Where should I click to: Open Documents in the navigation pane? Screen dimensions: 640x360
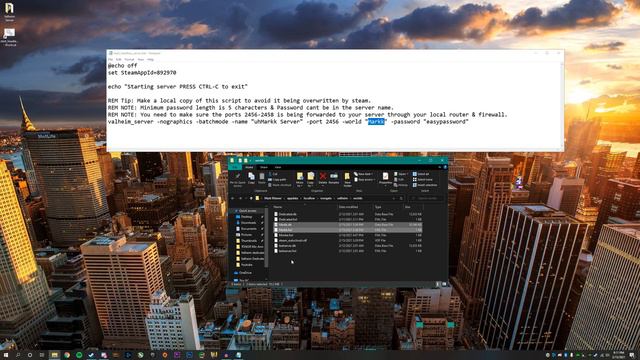pyautogui.click(x=248, y=229)
